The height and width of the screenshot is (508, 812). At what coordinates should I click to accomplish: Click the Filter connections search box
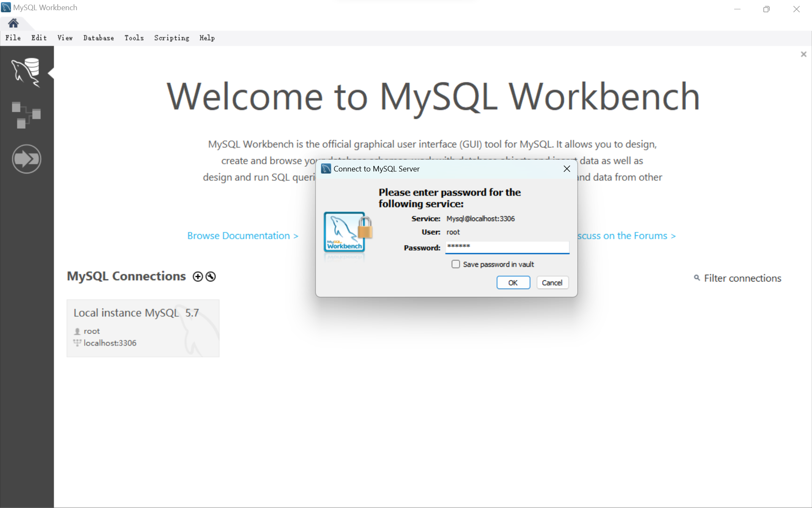pos(742,278)
